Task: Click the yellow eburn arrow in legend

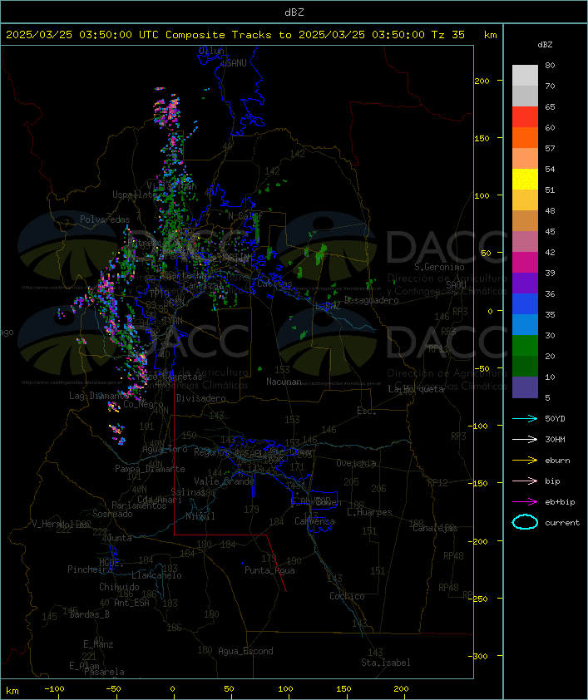Action: point(525,461)
